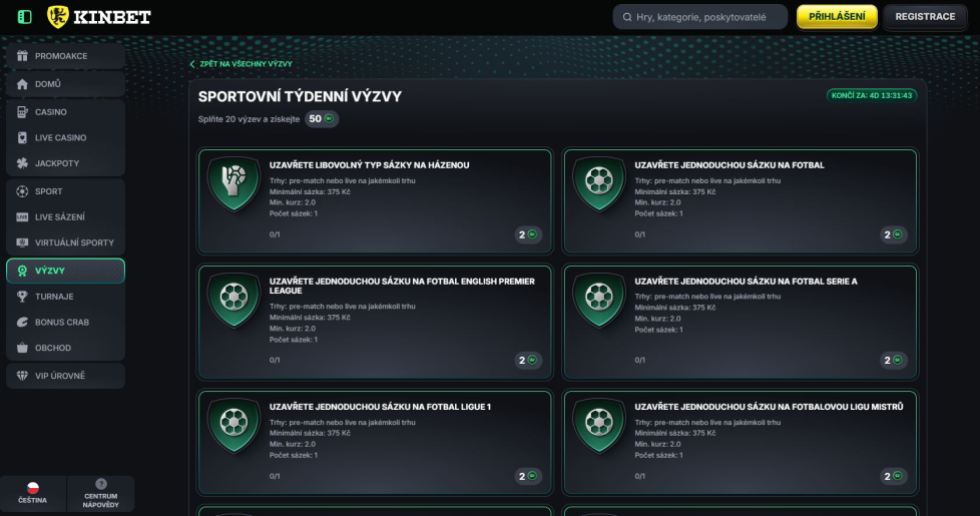Open the Centrum nápovědy help center
The image size is (980, 516).
100,493
